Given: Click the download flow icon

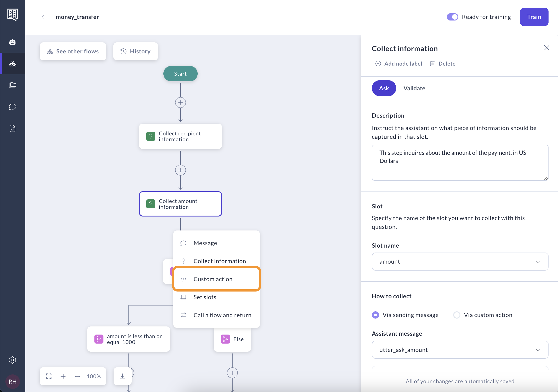Looking at the screenshot, I should [123, 376].
